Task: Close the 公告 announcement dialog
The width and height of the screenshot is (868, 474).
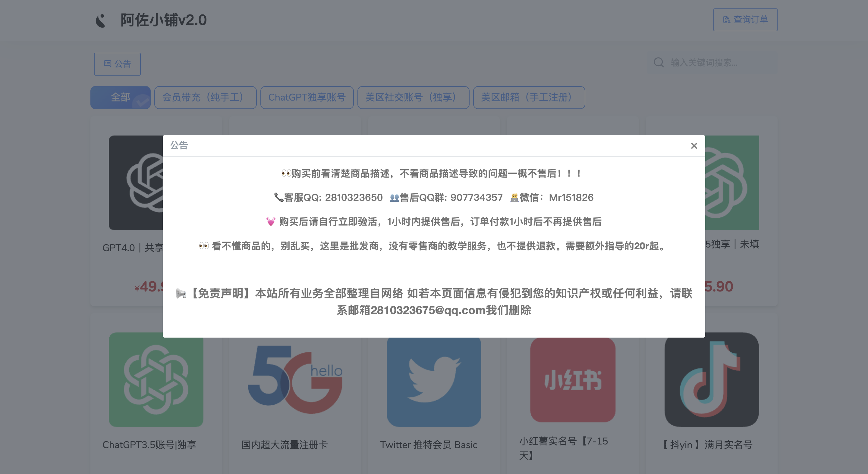Action: [x=694, y=146]
